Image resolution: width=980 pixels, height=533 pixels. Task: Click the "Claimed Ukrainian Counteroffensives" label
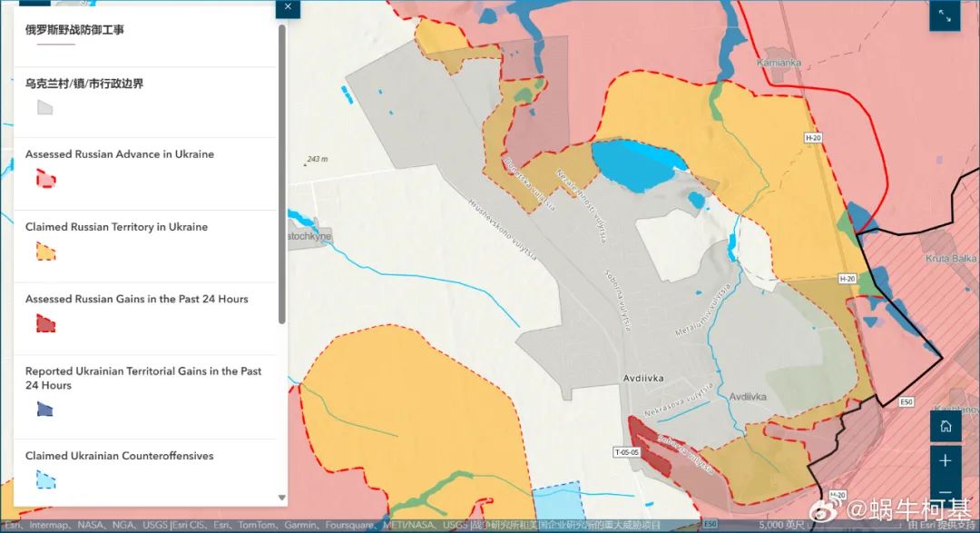[x=120, y=456]
